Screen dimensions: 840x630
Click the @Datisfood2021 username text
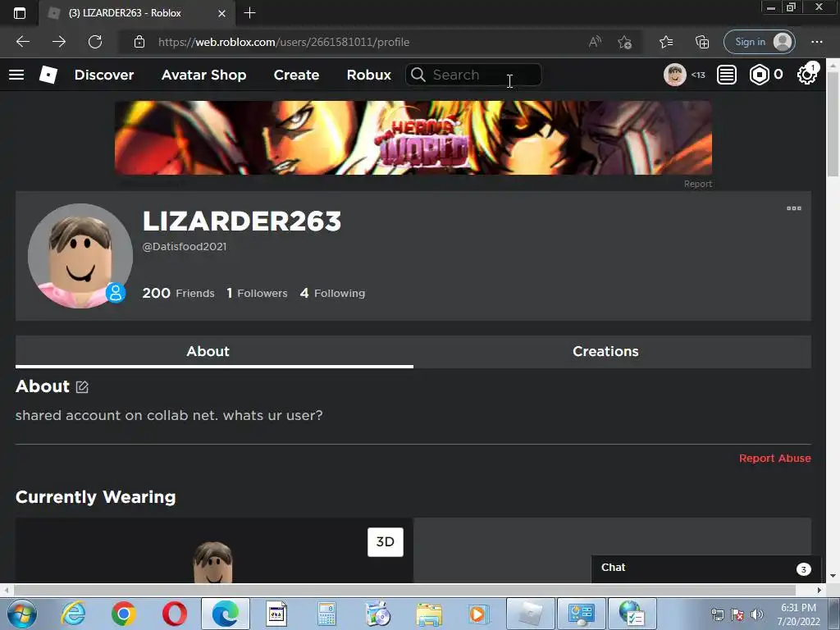click(x=185, y=246)
